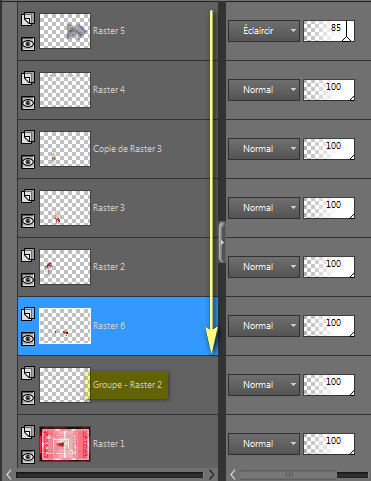The image size is (371, 481).
Task: Select the Raster 3 layer thumbnail
Action: click(x=65, y=208)
